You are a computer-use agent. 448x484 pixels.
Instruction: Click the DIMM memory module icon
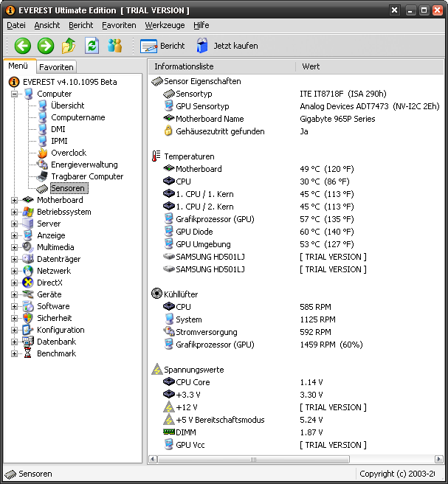(x=169, y=431)
